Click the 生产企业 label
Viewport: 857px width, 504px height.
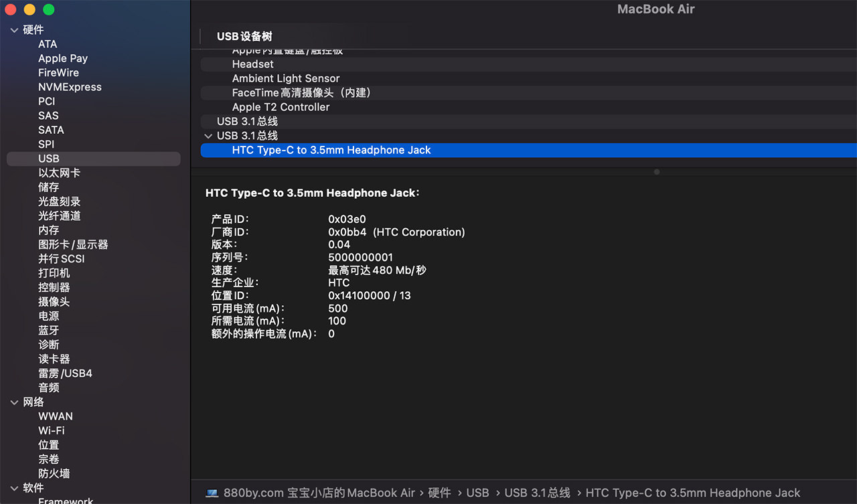point(235,283)
